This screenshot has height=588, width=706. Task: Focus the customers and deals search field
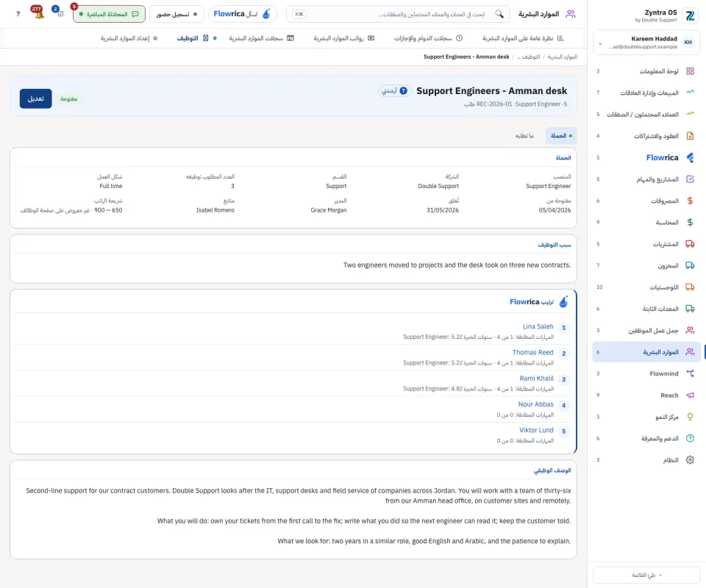[398, 14]
